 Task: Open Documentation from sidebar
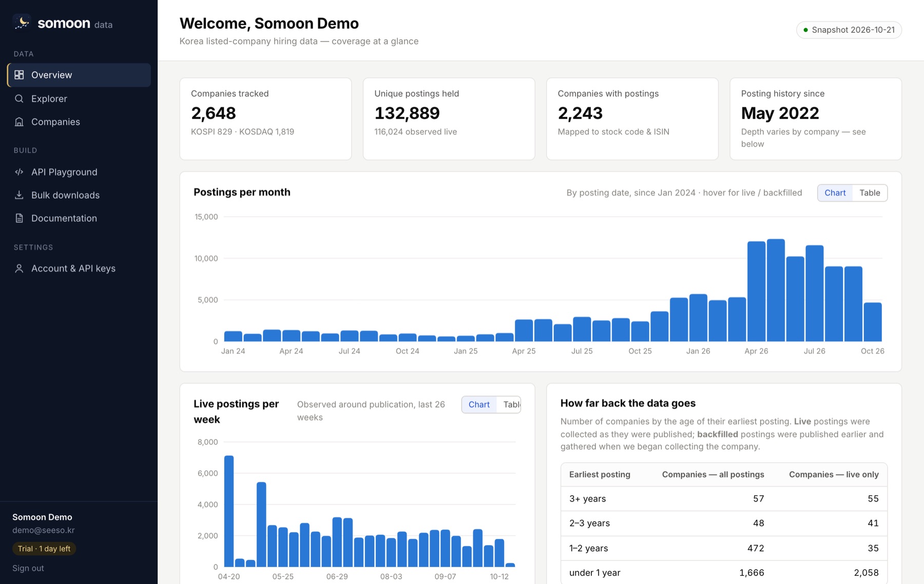point(79,218)
